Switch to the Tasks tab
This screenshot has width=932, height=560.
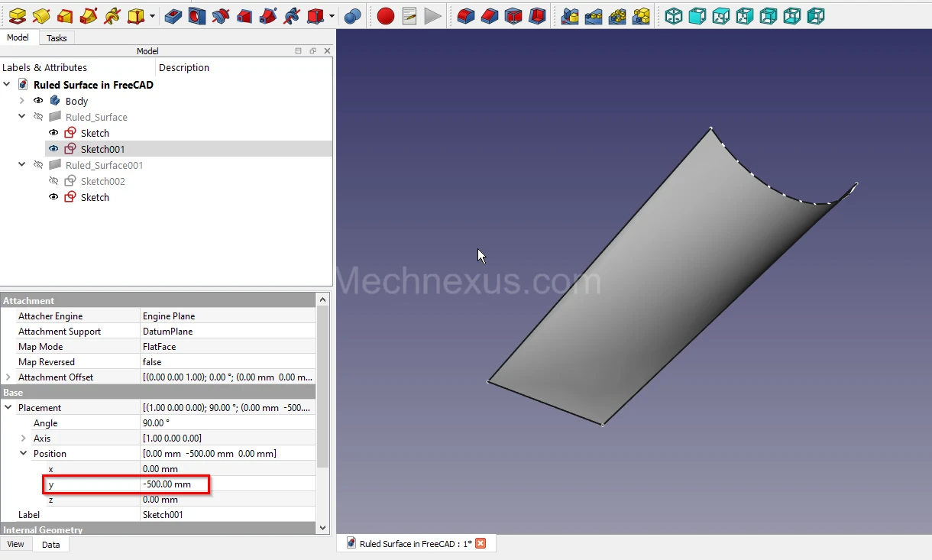coord(57,38)
